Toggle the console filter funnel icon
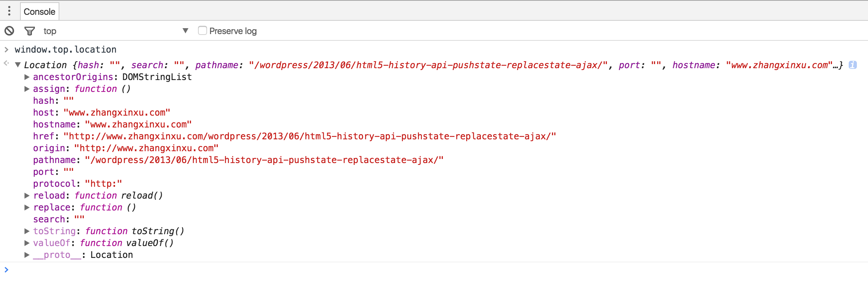Viewport: 868px width, 292px height. pos(29,31)
